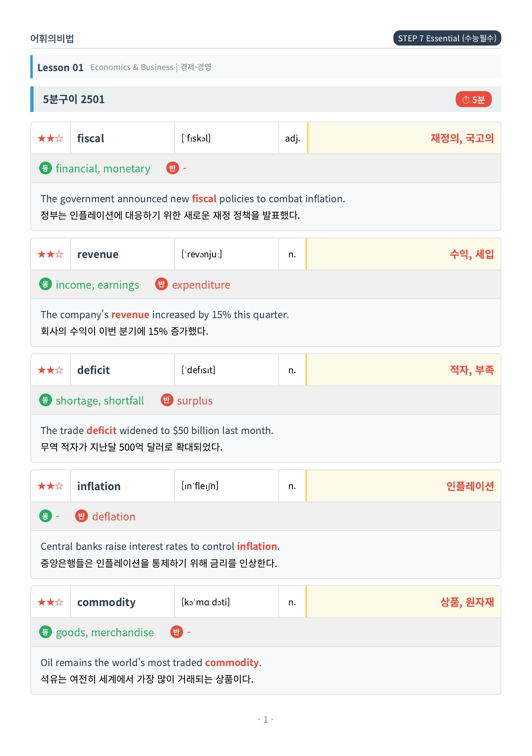Click the pronunciation field for deficit

[x=227, y=370]
